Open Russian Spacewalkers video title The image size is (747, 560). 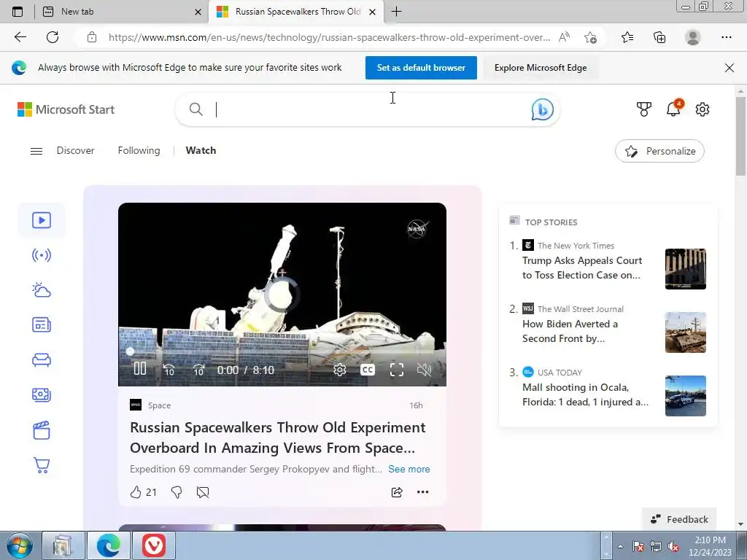(277, 437)
